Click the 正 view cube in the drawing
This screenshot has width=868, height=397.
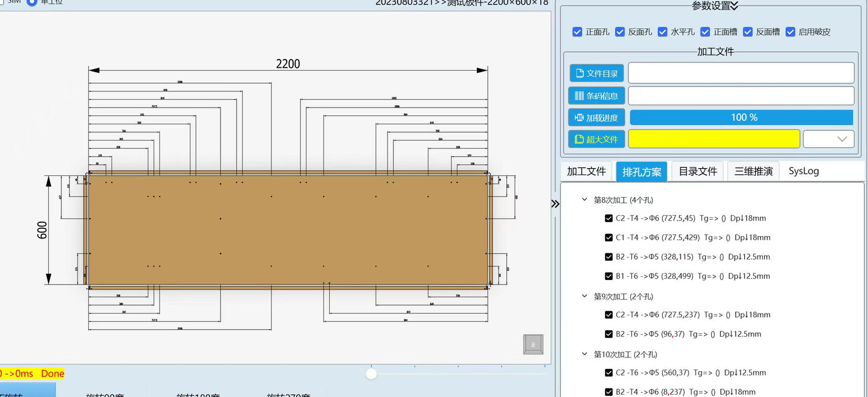pos(533,344)
